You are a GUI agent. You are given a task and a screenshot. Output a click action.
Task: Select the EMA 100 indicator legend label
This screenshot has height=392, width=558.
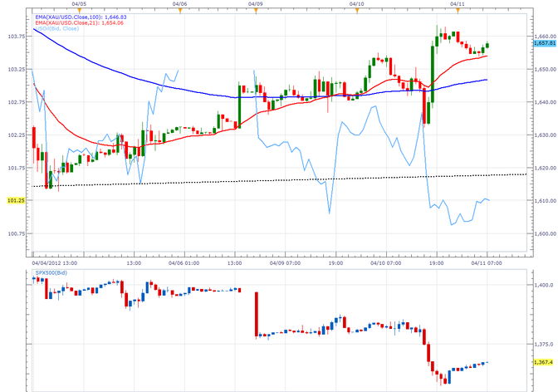click(x=79, y=15)
